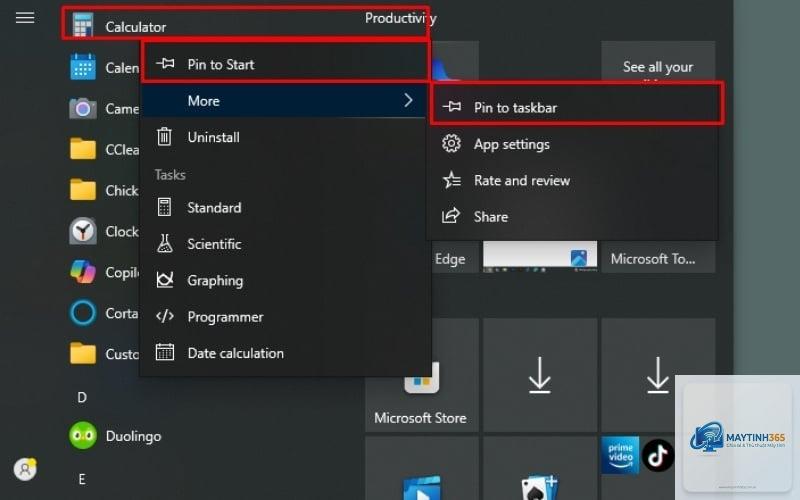Image resolution: width=800 pixels, height=500 pixels.
Task: Open the Prime Video tile
Action: coord(620,454)
